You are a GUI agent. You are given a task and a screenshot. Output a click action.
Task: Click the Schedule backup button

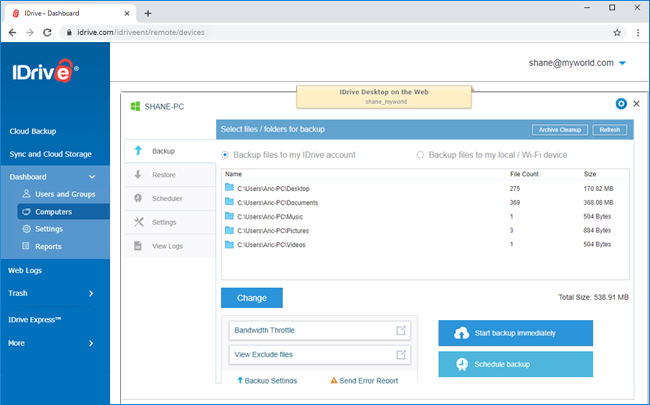click(x=516, y=364)
